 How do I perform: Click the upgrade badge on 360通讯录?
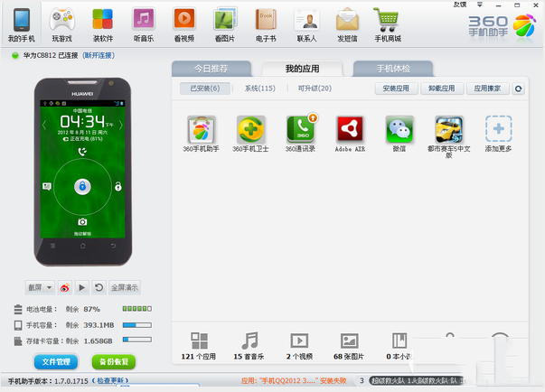pos(313,118)
